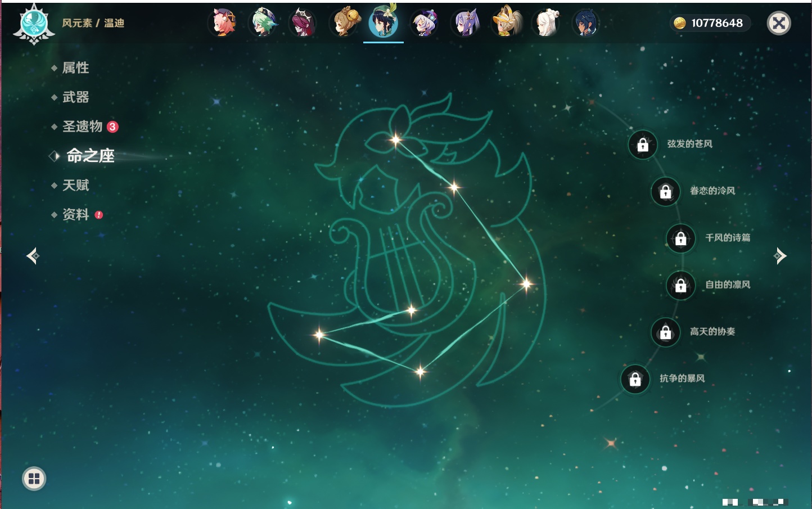Select the Qiqi avatar with purple hat
The image size is (812, 509).
425,23
